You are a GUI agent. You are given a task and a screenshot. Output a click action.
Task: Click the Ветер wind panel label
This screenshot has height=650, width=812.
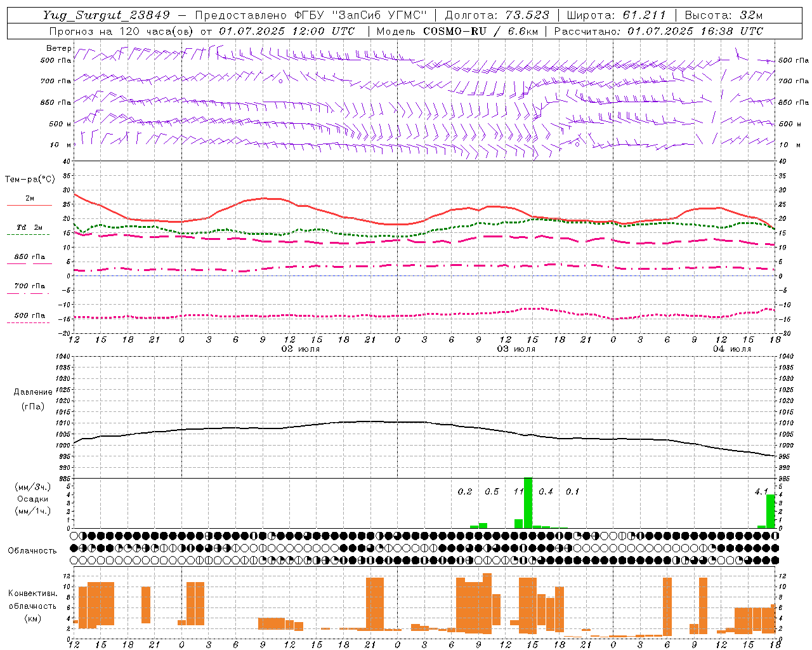pyautogui.click(x=59, y=48)
